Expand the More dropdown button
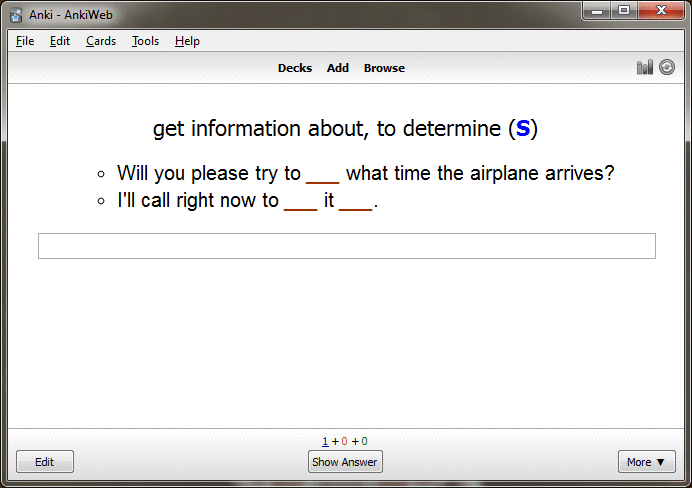 [x=646, y=462]
